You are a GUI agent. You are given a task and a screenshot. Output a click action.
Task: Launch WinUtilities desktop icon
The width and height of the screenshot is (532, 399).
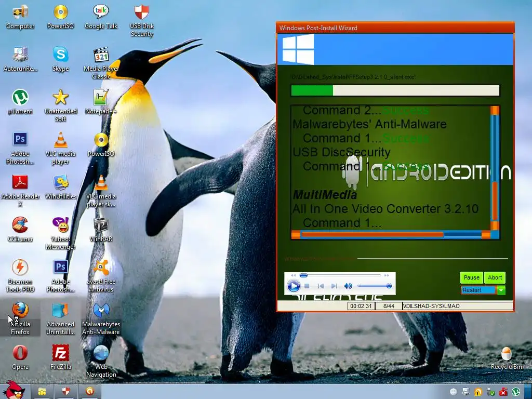(x=60, y=187)
